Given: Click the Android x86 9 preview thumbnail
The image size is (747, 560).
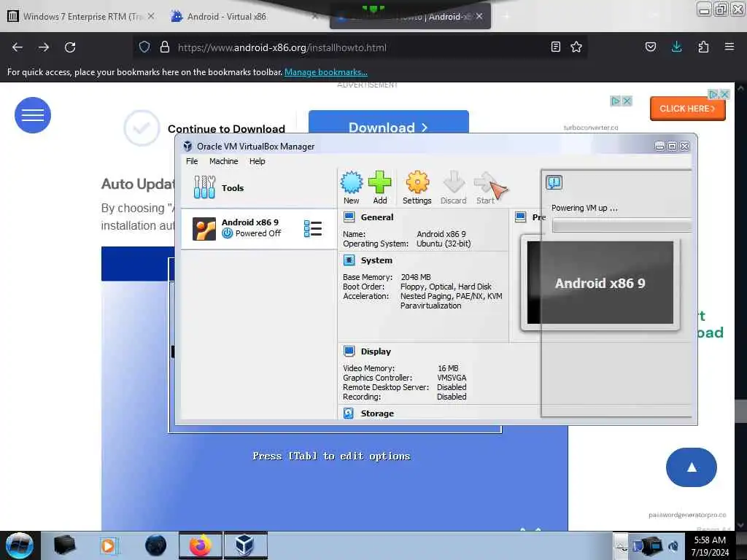Looking at the screenshot, I should pos(600,283).
